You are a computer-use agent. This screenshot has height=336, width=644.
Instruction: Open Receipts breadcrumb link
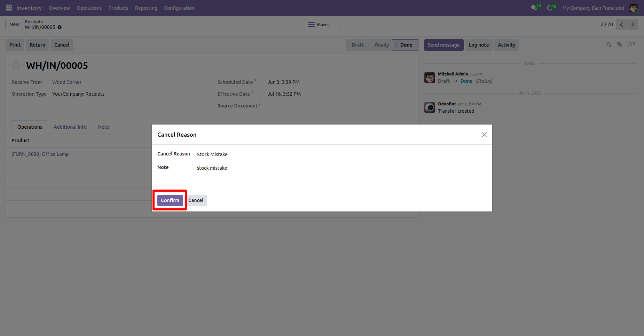point(34,22)
